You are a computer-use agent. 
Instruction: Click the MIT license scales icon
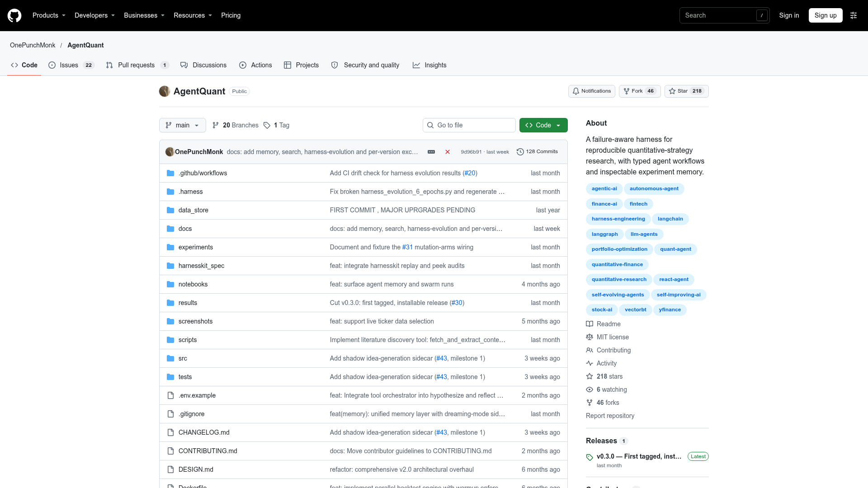point(590,337)
